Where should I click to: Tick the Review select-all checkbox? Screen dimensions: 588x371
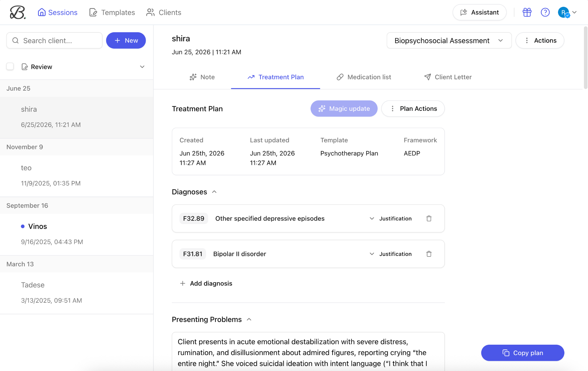click(10, 66)
